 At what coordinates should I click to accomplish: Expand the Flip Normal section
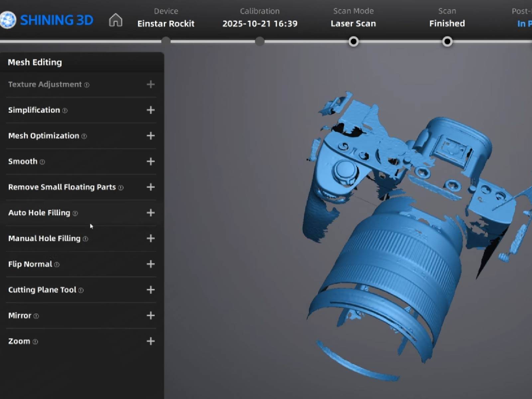pos(151,264)
